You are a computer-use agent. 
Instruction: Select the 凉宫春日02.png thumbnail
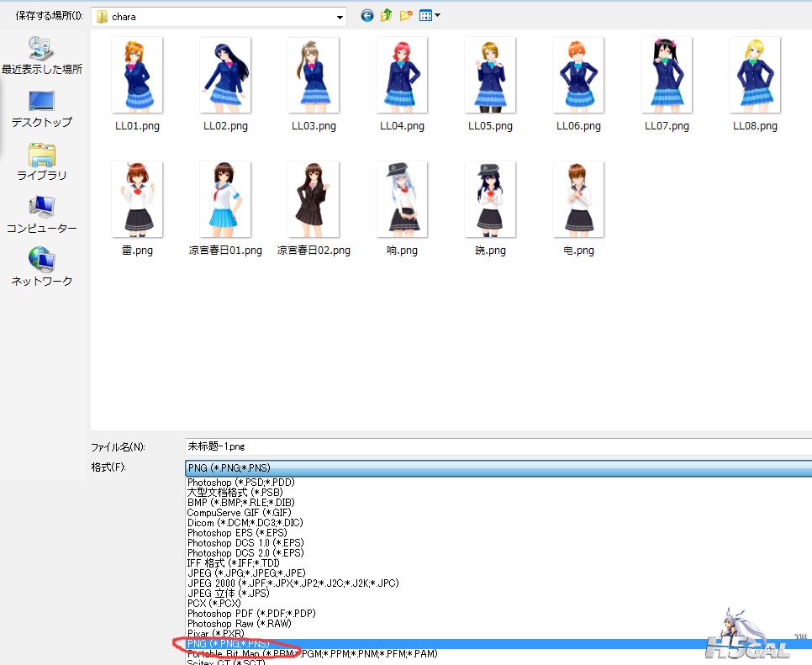[314, 199]
